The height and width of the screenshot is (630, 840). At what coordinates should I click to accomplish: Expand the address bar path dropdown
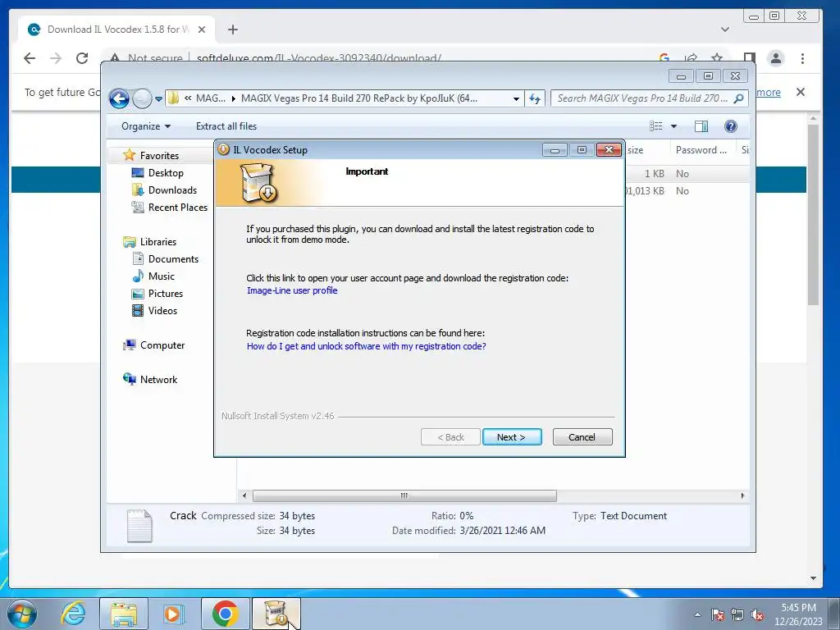[x=516, y=98]
